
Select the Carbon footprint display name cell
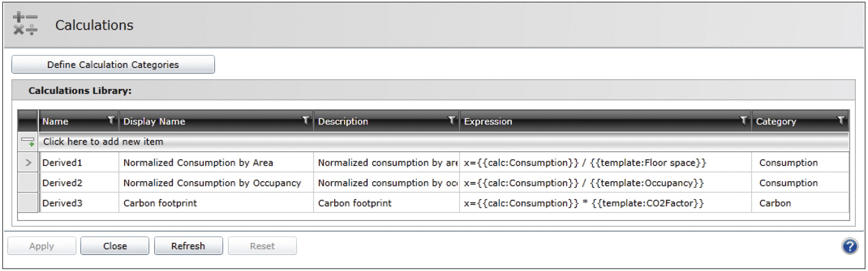216,203
